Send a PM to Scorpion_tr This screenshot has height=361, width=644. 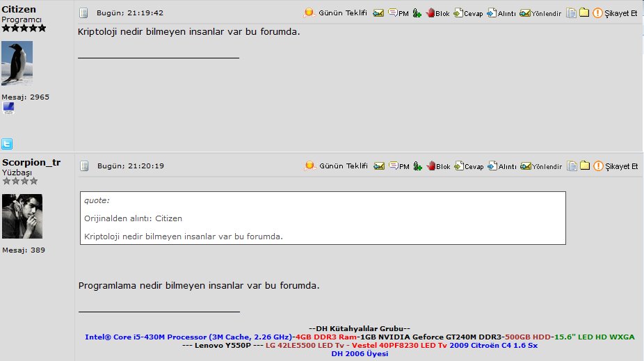point(398,166)
